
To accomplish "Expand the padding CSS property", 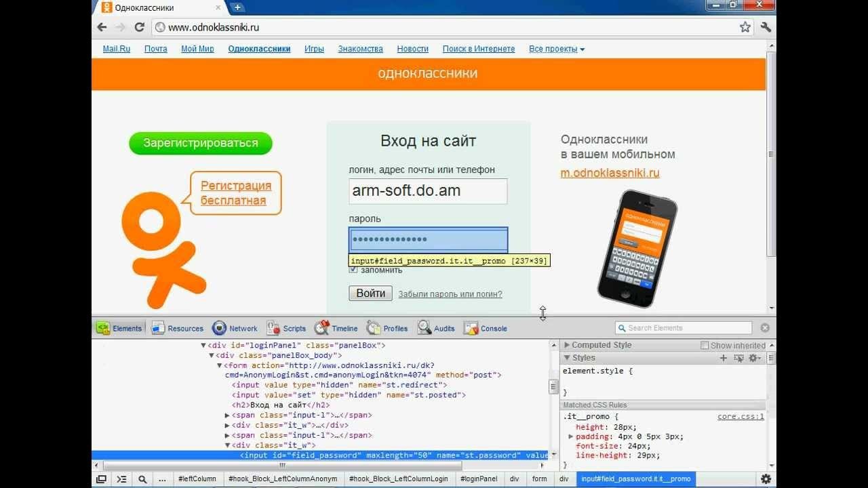I will [571, 437].
